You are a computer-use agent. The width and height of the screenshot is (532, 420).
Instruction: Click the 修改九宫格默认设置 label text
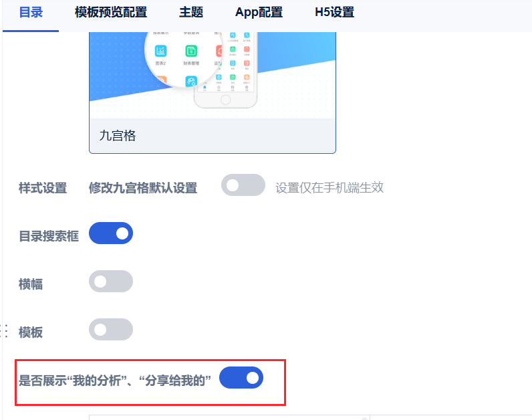click(143, 188)
